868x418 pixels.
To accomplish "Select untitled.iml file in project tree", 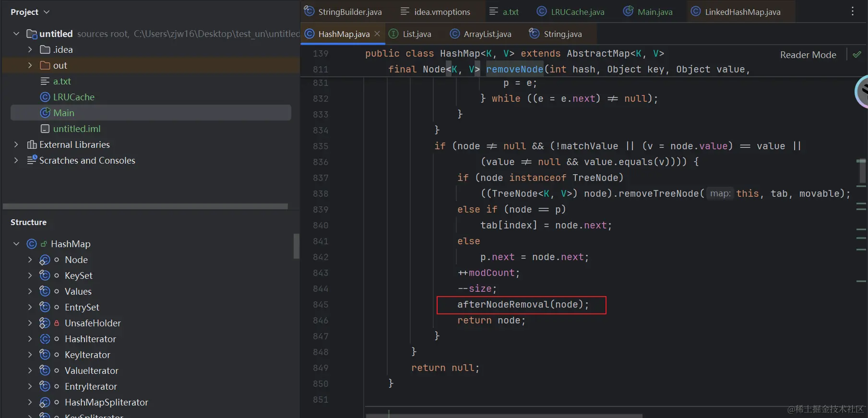I will click(77, 129).
